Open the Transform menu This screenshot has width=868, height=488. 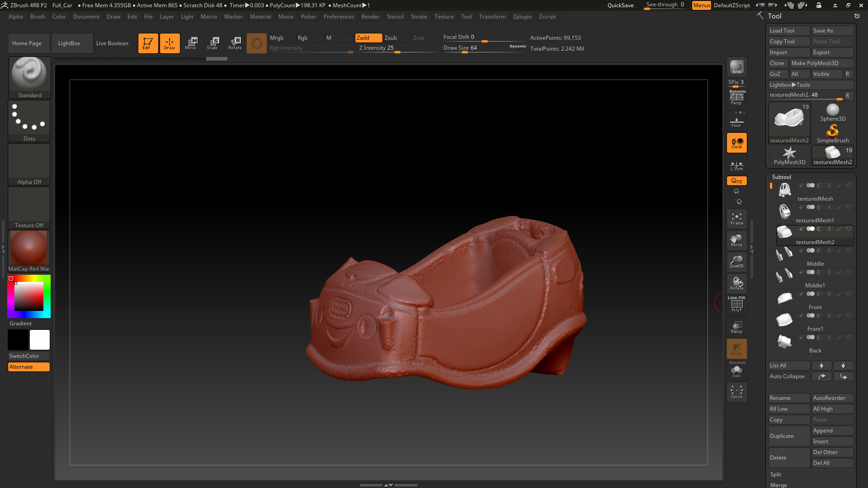point(492,17)
